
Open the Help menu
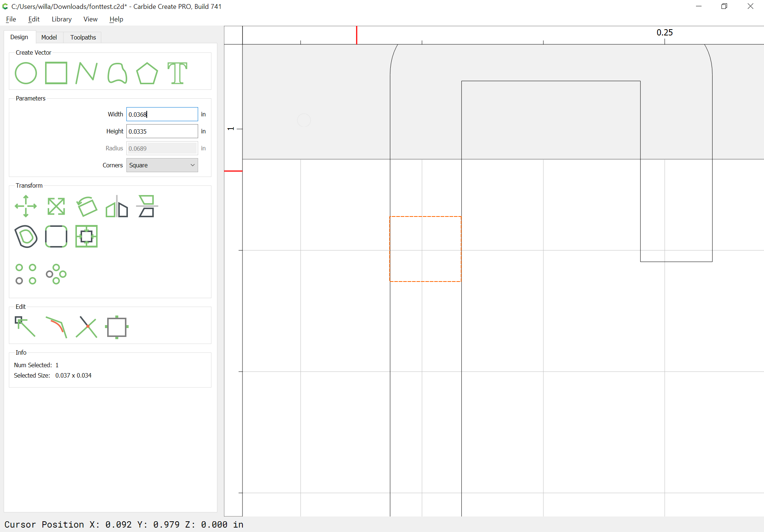click(116, 19)
